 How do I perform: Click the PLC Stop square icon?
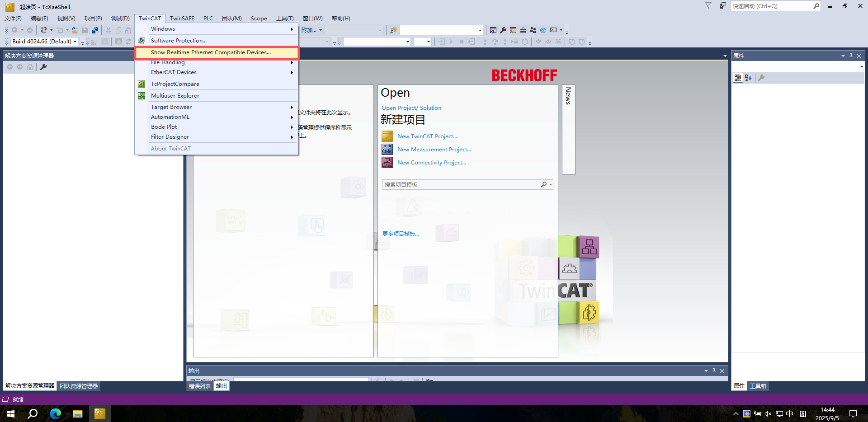[x=462, y=42]
